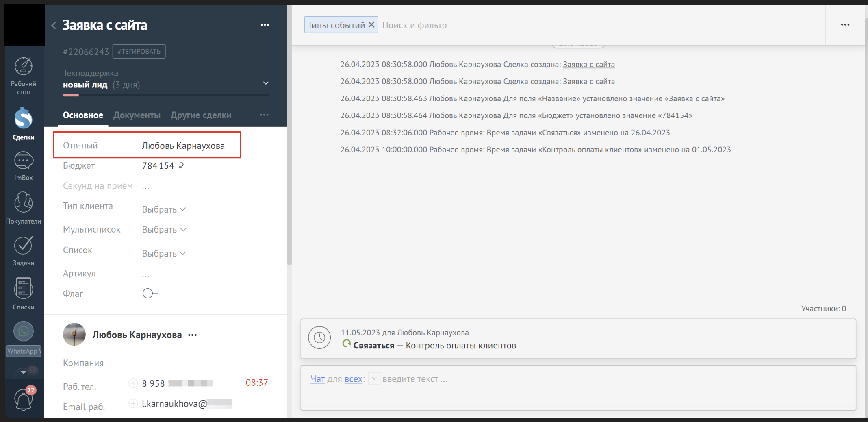Click the stage progress bar under новый лид
The width and height of the screenshot is (868, 422).
click(166, 95)
